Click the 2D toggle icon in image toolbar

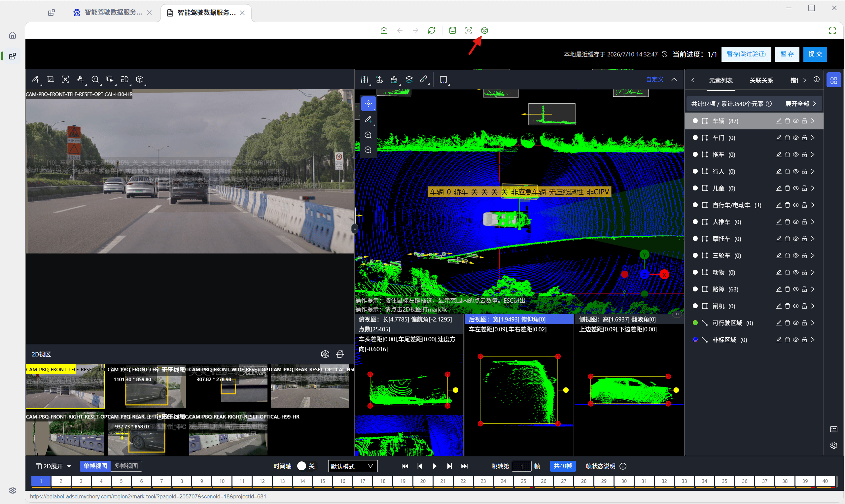125,80
